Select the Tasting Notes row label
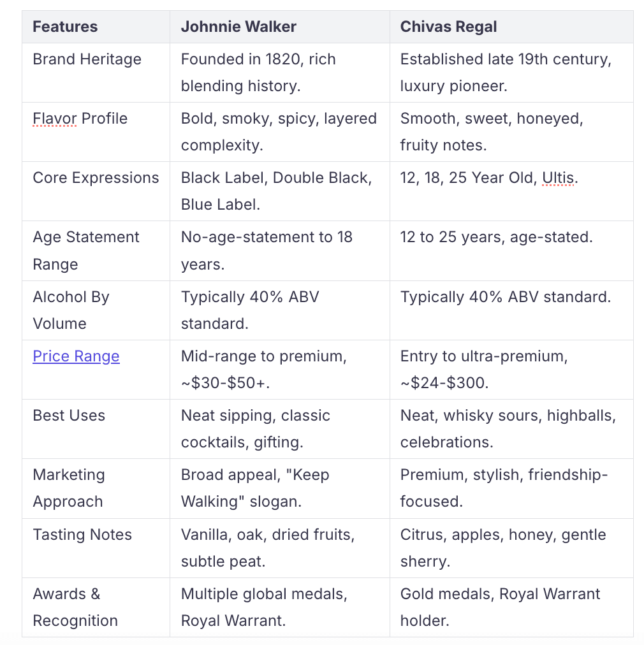644x645 pixels. tap(82, 535)
